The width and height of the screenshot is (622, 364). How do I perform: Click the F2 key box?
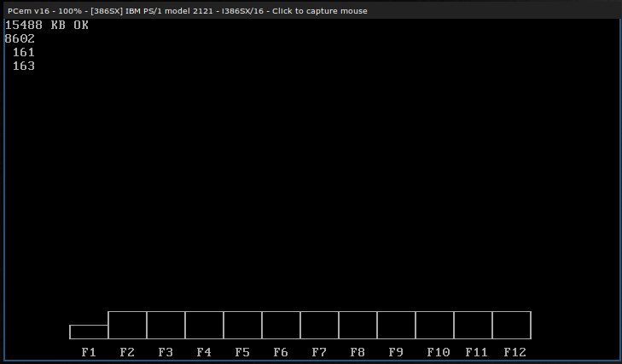[x=127, y=325]
